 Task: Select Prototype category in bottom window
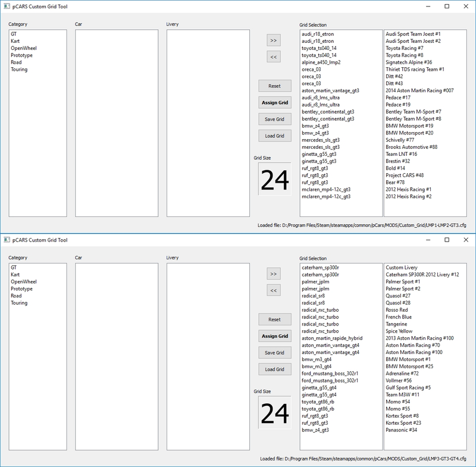tap(21, 289)
